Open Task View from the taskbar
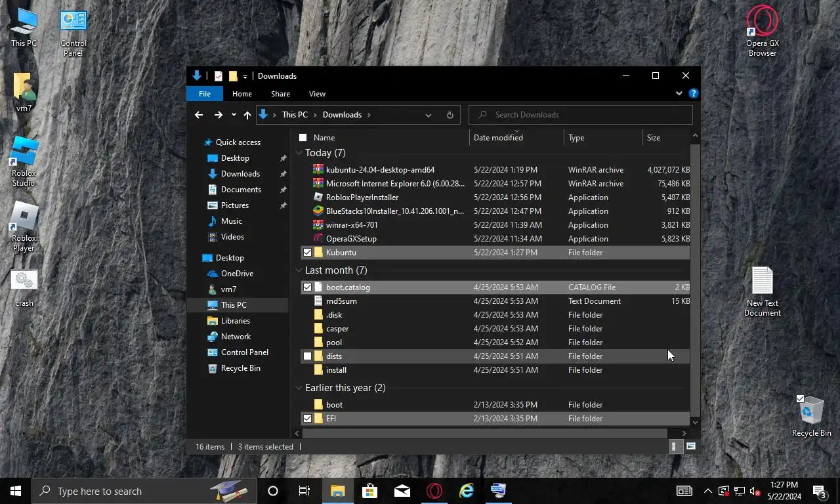 click(x=304, y=491)
